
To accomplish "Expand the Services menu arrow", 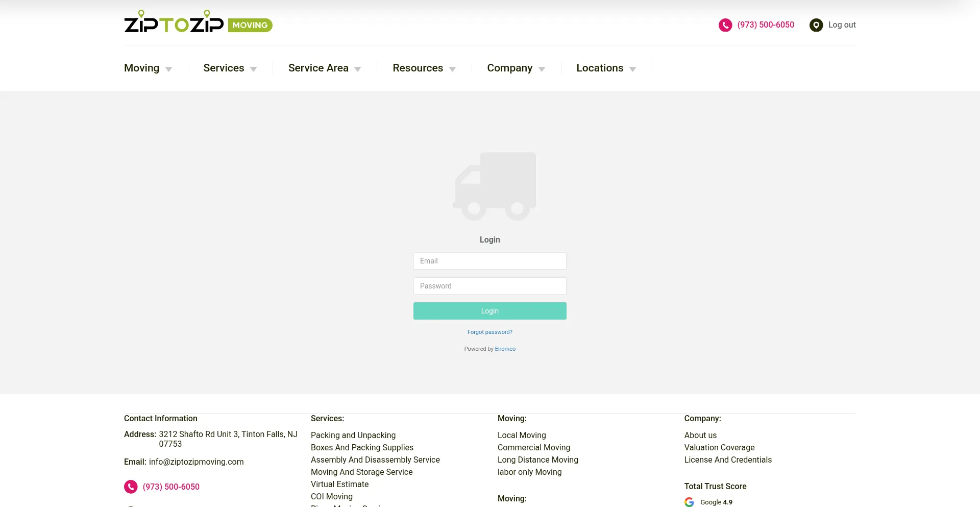I will 254,69.
